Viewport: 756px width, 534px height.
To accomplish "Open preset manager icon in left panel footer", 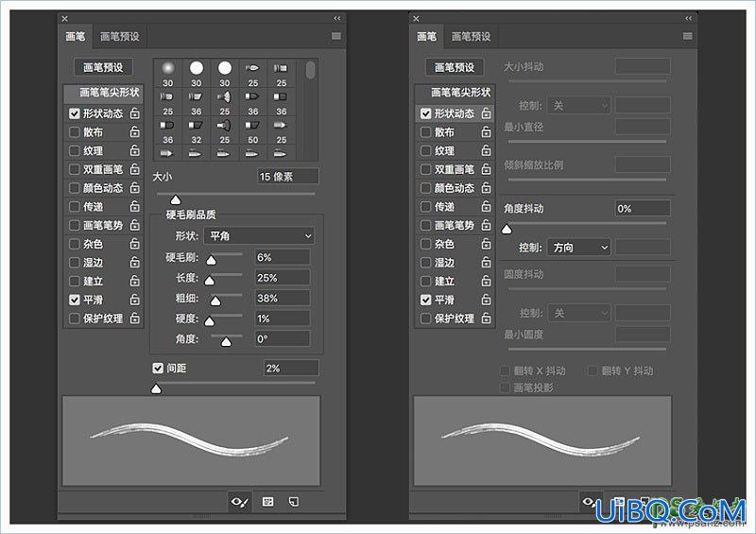I will click(x=268, y=502).
